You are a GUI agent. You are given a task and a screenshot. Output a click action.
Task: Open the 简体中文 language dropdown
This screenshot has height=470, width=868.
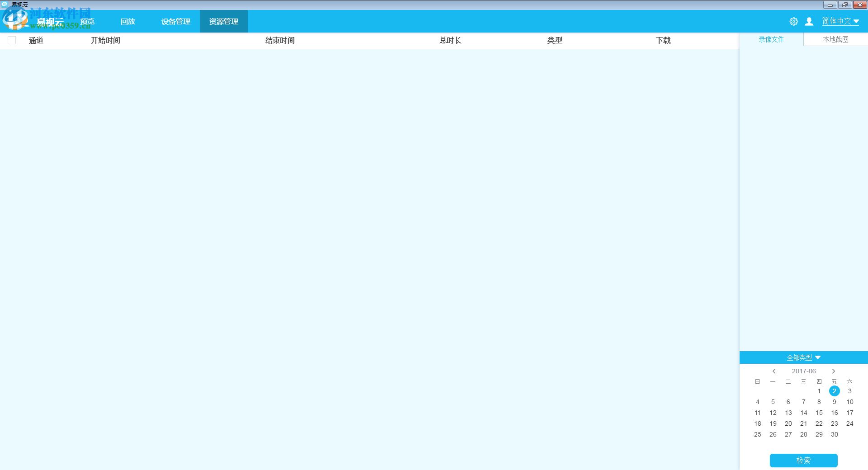pos(840,21)
